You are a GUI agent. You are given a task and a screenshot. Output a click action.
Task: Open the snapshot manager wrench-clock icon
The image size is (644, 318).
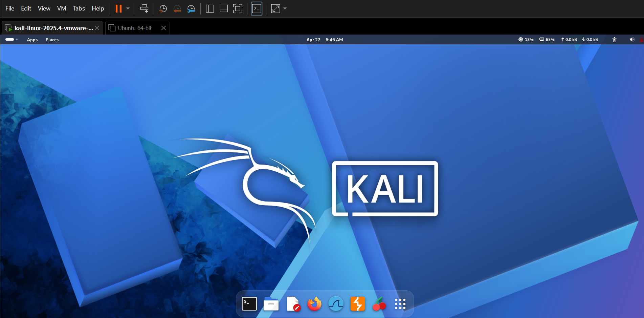click(191, 9)
